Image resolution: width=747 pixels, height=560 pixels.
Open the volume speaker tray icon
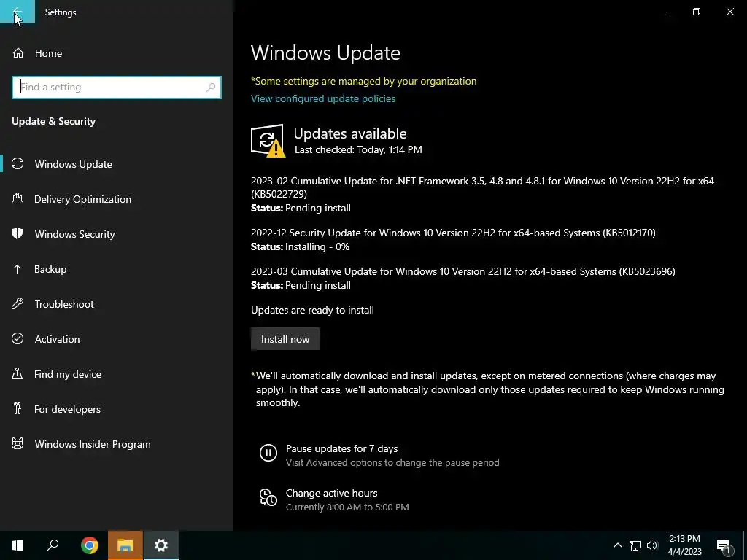point(652,545)
